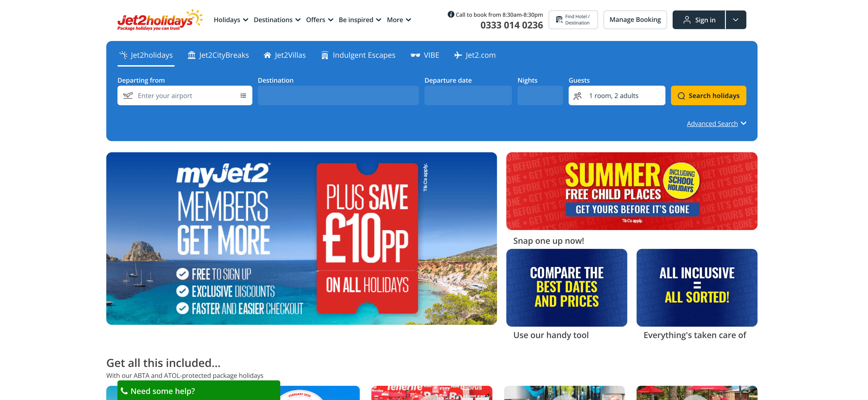Expand the Holidays menu
Screen dimensions: 868x400
tap(231, 20)
